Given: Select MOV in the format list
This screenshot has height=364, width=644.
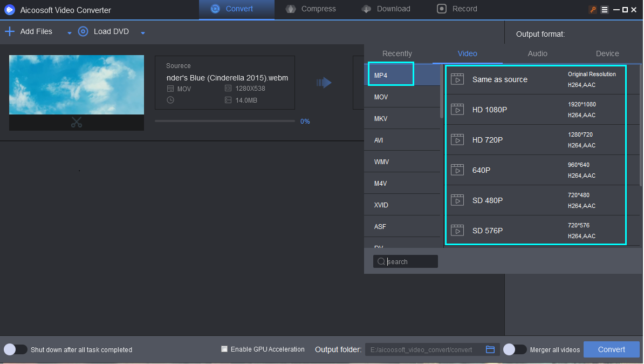Looking at the screenshot, I should 402,97.
